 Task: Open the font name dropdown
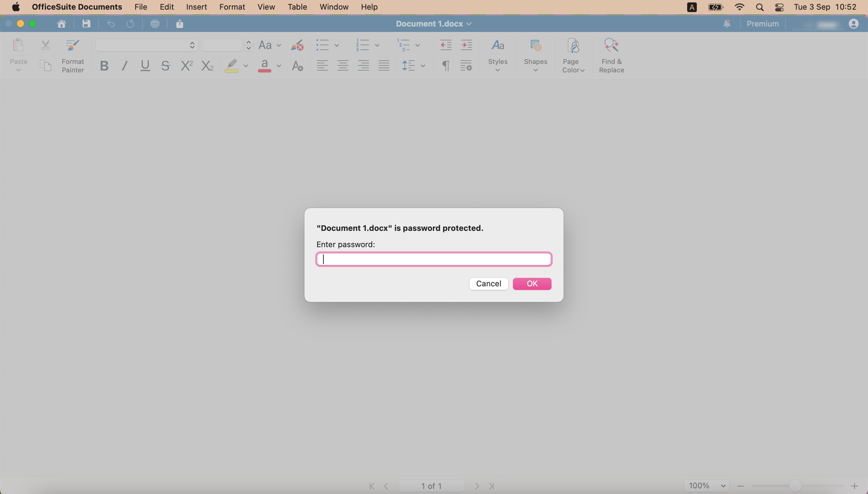coord(192,45)
